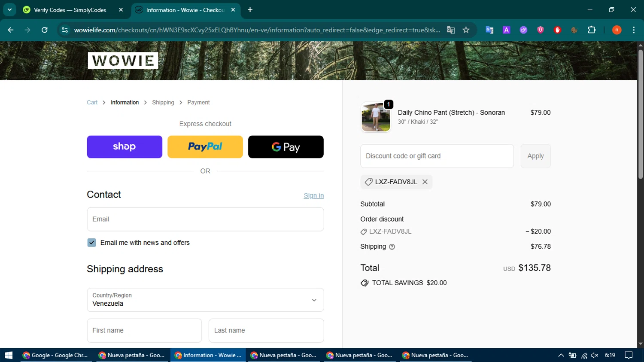Go to Cart breadcrumb link
Image resolution: width=644 pixels, height=362 pixels.
(x=92, y=103)
